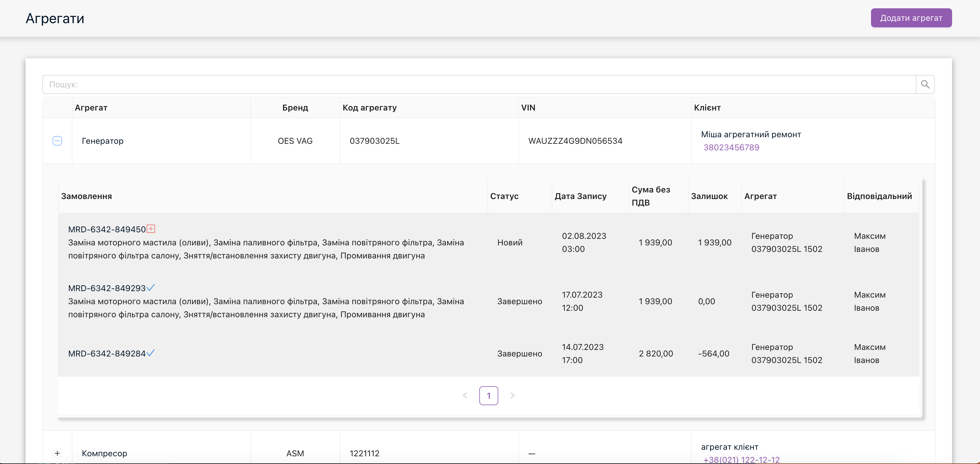The height and width of the screenshot is (464, 980).
Task: Click the Статус column header
Action: tap(504, 196)
